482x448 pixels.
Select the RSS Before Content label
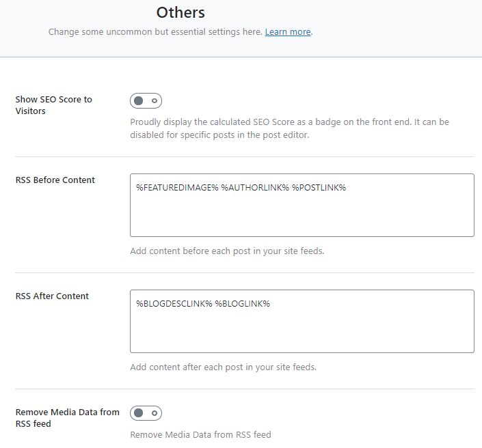pos(55,180)
